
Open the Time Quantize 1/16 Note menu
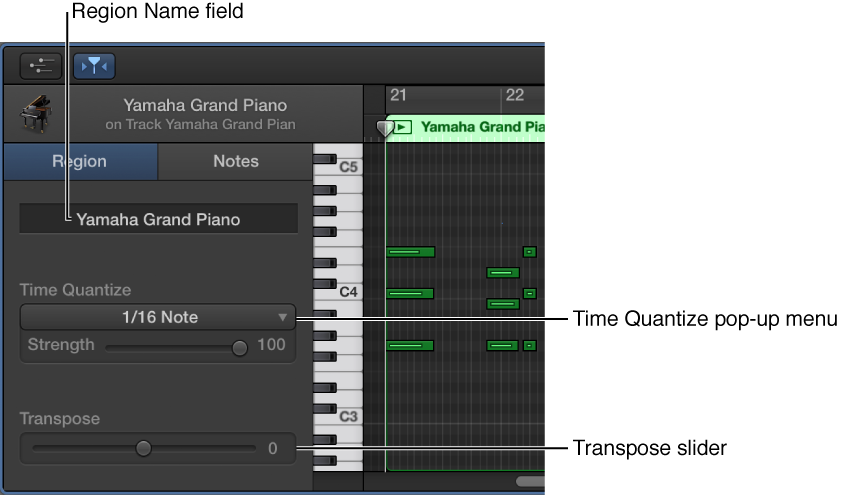(x=158, y=317)
